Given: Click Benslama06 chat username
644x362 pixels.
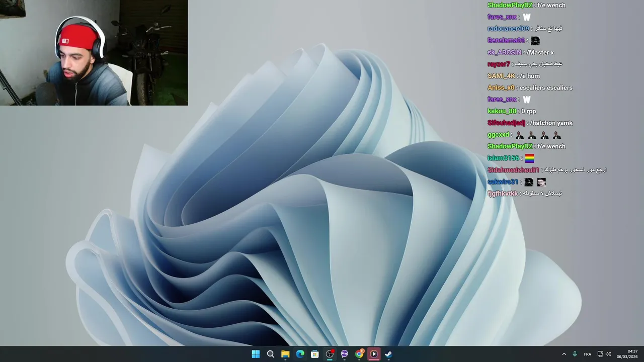Looking at the screenshot, I should click(506, 40).
